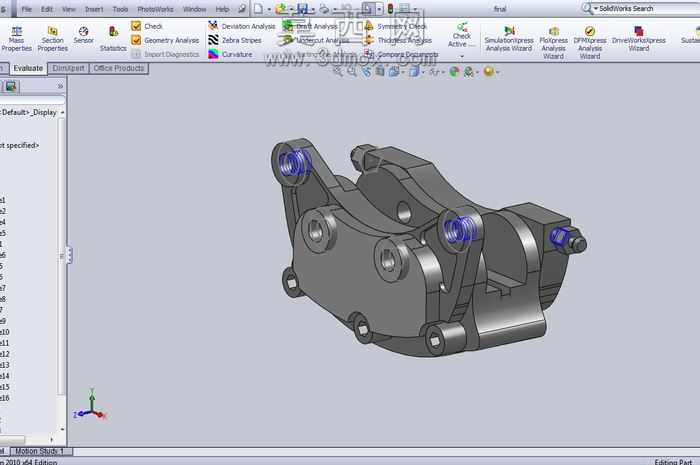Switch to the DimXpert tab
Screen dimensions: 700x465
click(x=68, y=68)
